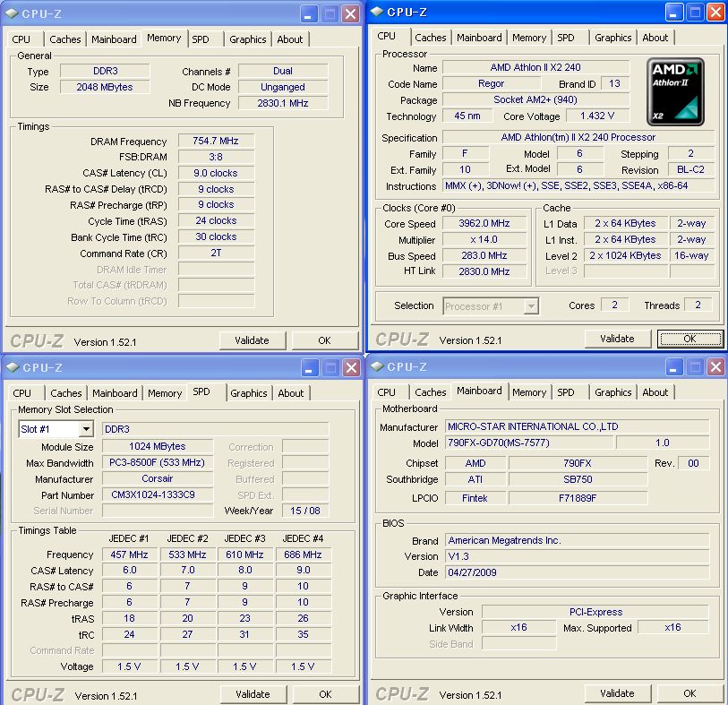
Task: Click the part number CM3X1024-1333C9
Action: click(x=158, y=494)
